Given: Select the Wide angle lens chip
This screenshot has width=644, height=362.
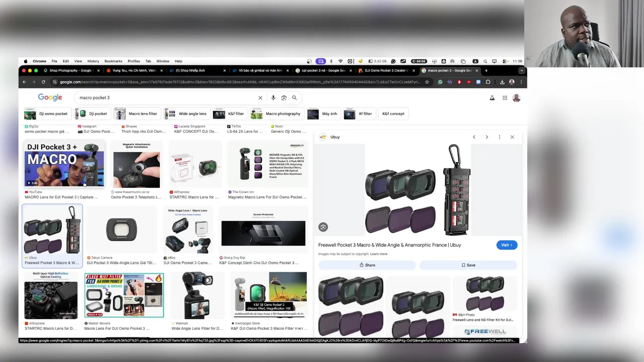Looking at the screenshot, I should 186,114.
